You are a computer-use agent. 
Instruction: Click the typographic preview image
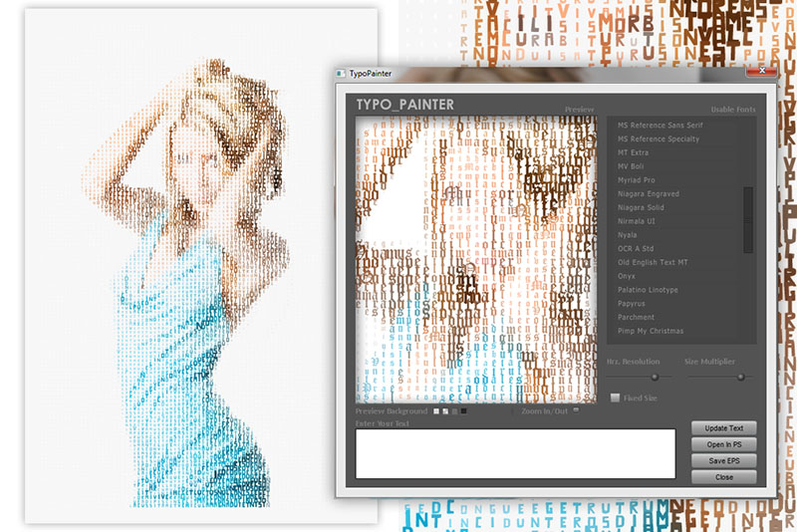476,259
